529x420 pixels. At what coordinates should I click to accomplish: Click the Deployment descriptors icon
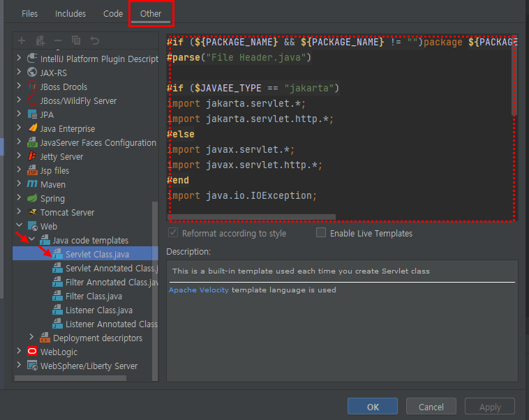pyautogui.click(x=45, y=338)
